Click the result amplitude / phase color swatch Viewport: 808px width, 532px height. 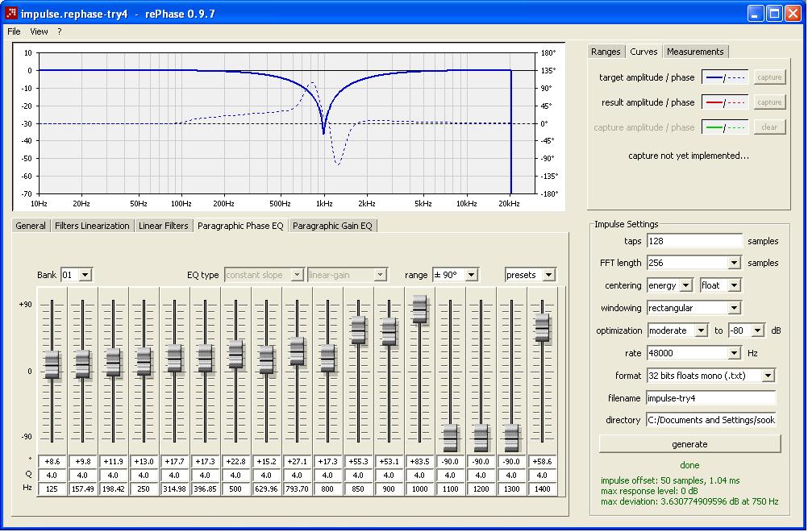[725, 102]
